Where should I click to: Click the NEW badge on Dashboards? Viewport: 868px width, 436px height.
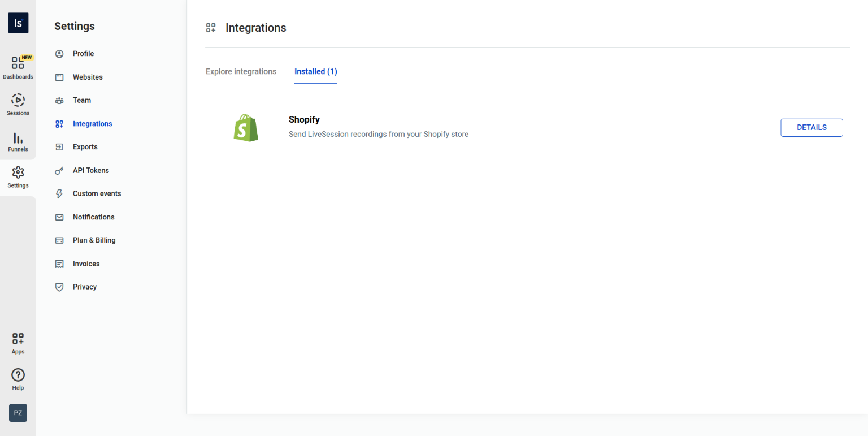tap(27, 58)
